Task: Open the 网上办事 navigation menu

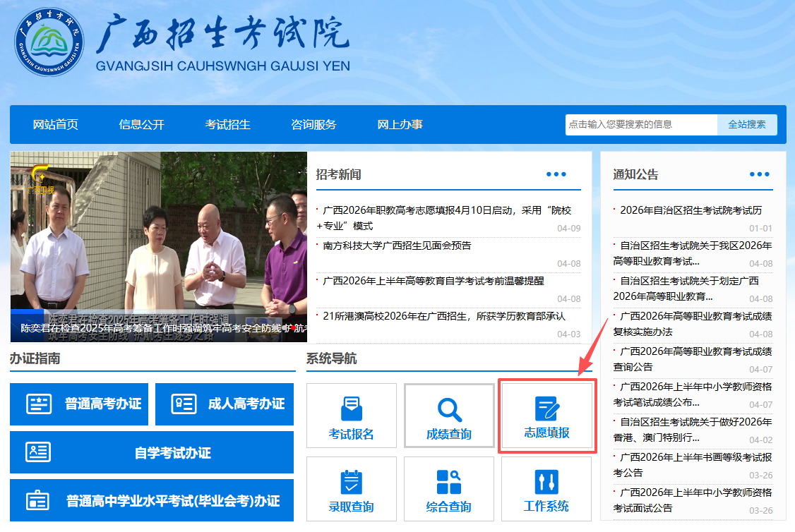Action: pos(400,125)
